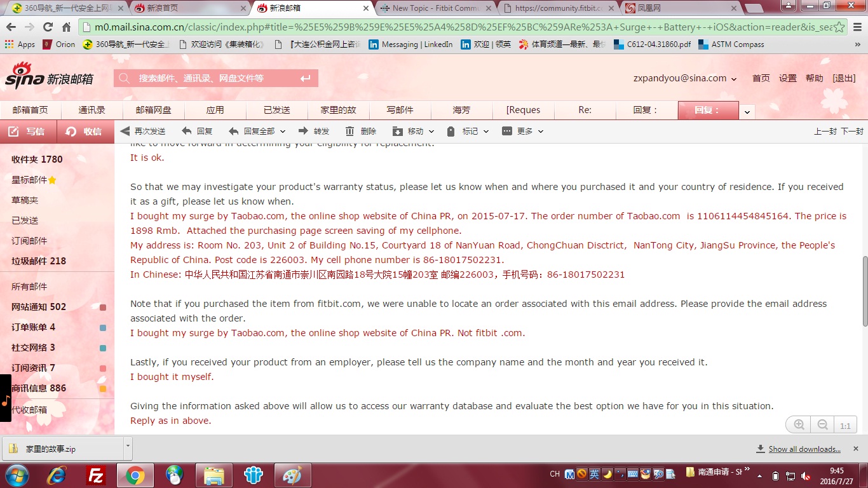Reset zoom with the 1:1 button
Image resolution: width=868 pixels, height=488 pixels.
[845, 426]
